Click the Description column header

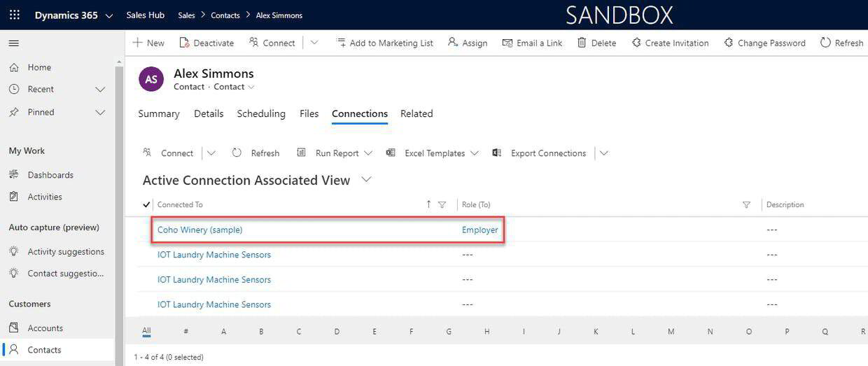tap(785, 204)
